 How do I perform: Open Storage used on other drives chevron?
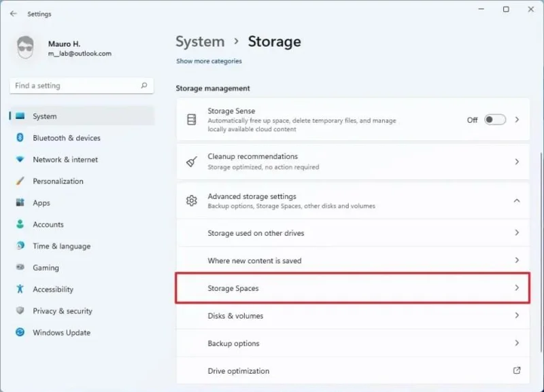point(517,232)
